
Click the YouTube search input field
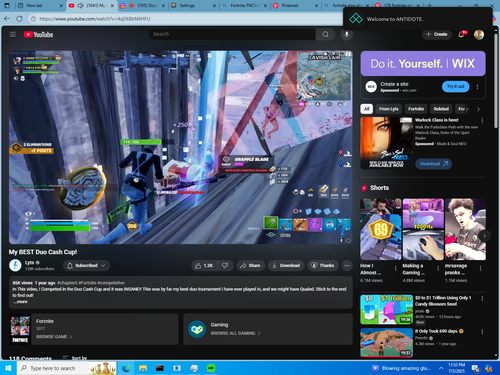pos(232,34)
